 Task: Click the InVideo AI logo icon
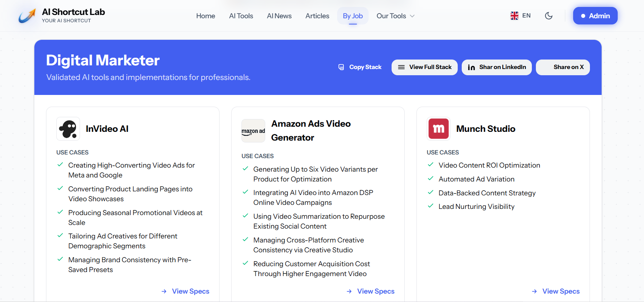coord(68,129)
